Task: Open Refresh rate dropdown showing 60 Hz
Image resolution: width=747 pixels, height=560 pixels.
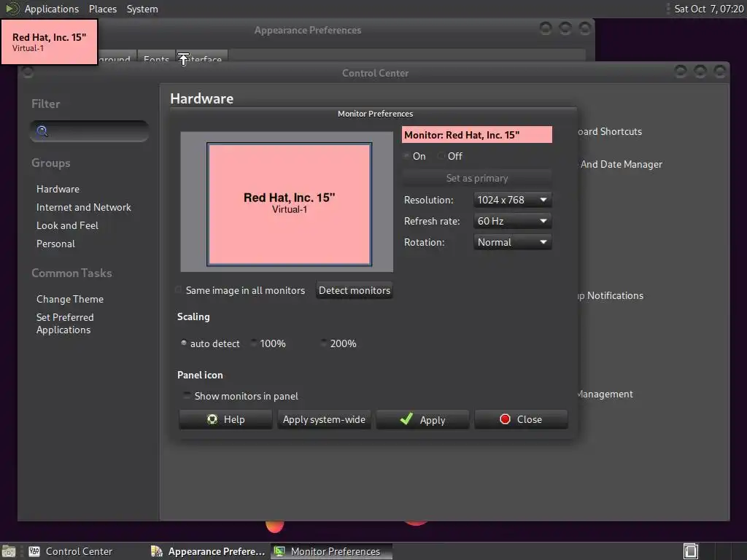Action: pos(513,221)
